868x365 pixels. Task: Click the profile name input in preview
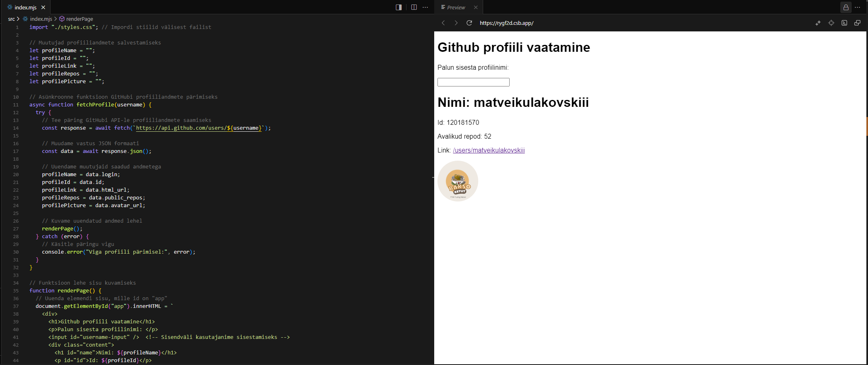(473, 82)
